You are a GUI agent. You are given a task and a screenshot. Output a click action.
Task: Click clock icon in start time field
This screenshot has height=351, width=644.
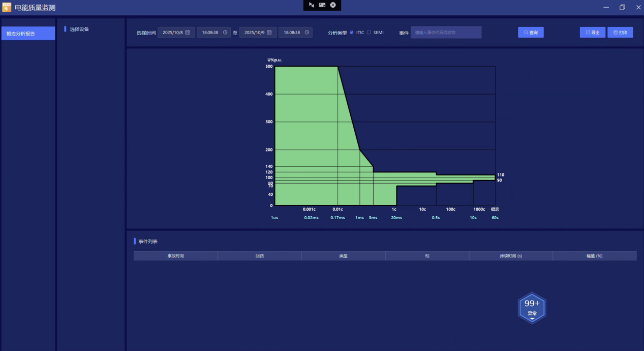(225, 33)
